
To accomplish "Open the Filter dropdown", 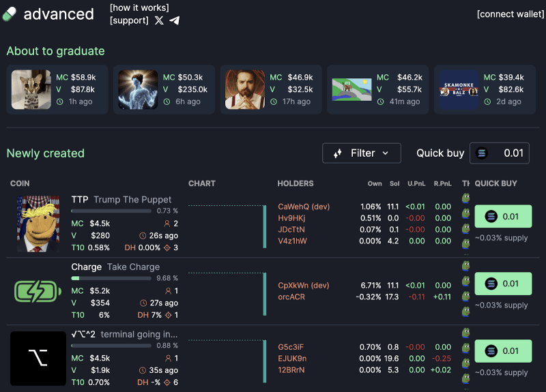I will [361, 153].
